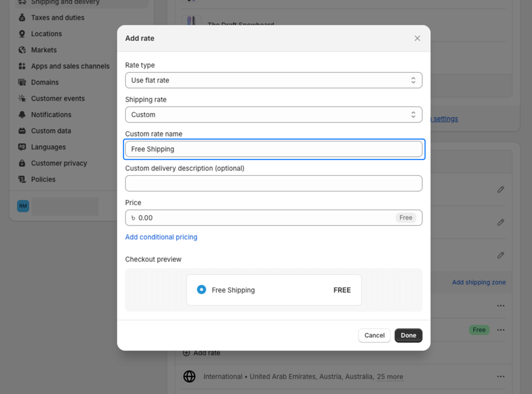Expand the Shipping rate dropdown

273,115
